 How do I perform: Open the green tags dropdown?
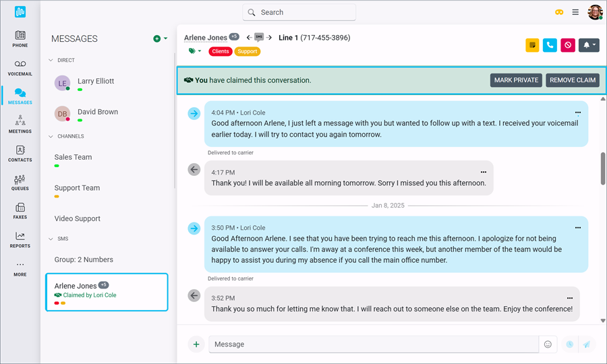[x=194, y=51]
